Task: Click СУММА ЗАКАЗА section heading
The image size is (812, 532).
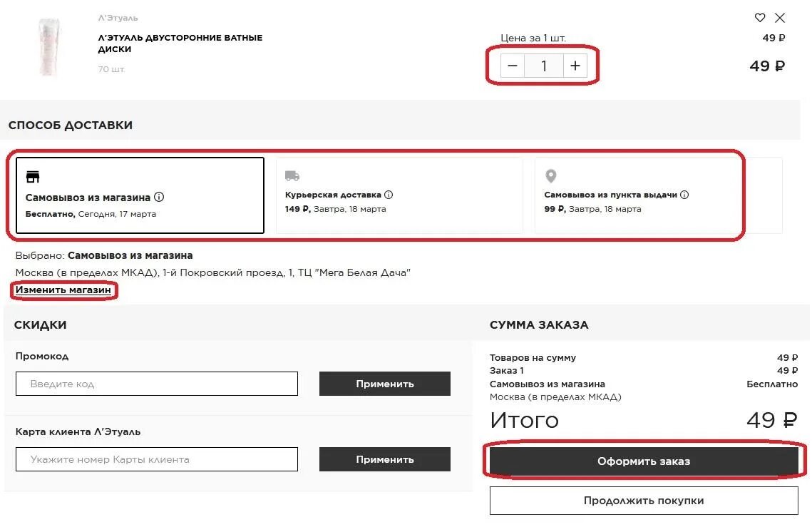Action: pos(539,324)
